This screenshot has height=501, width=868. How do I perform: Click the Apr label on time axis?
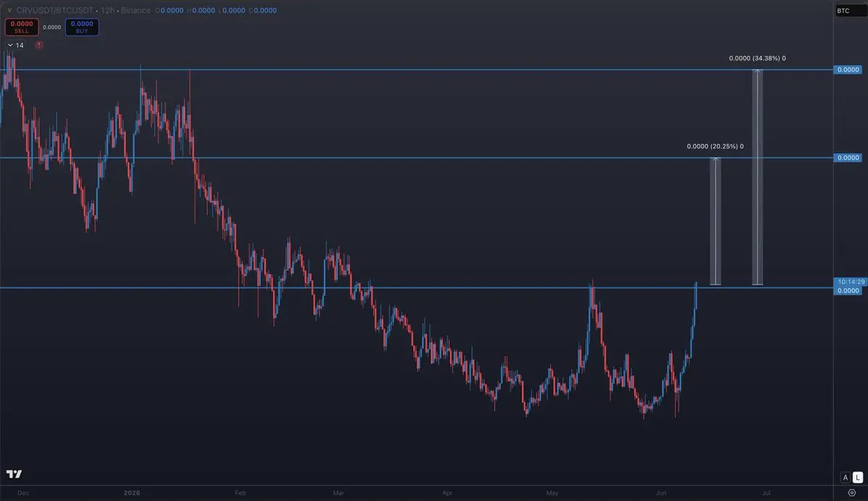446,492
